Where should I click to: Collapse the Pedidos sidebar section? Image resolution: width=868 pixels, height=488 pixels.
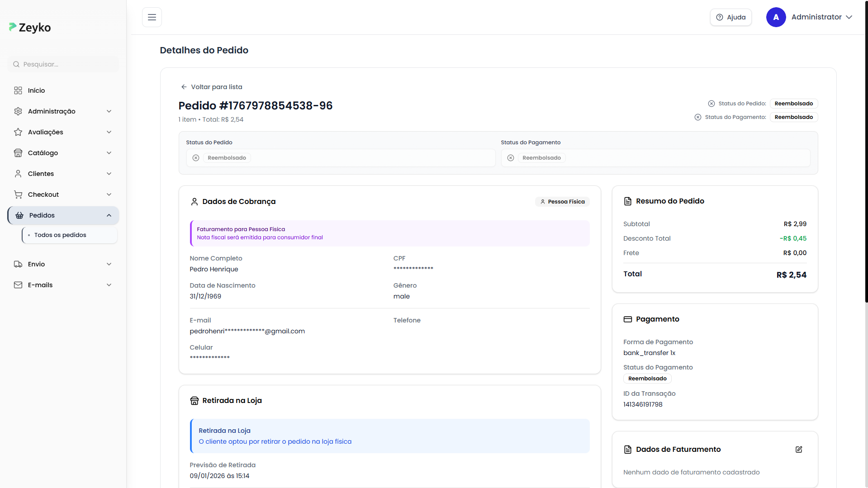click(x=109, y=215)
